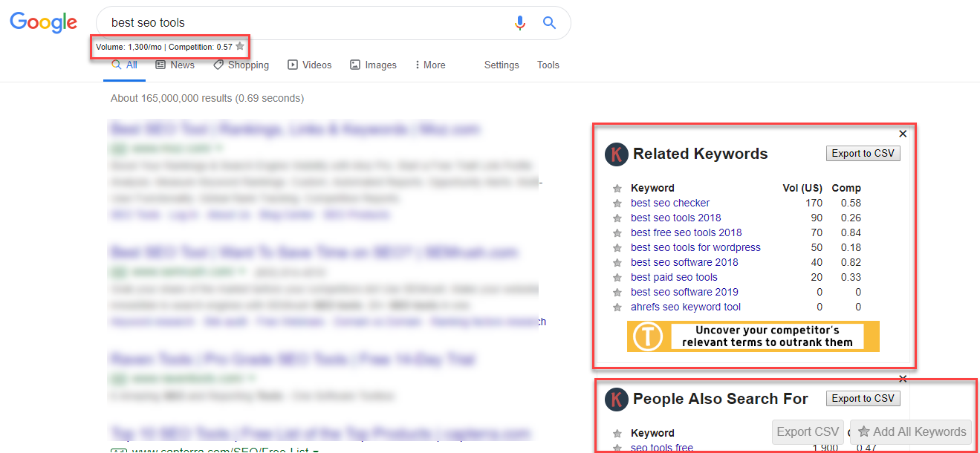Star the 'best paid seo tools' keyword

pyautogui.click(x=617, y=278)
